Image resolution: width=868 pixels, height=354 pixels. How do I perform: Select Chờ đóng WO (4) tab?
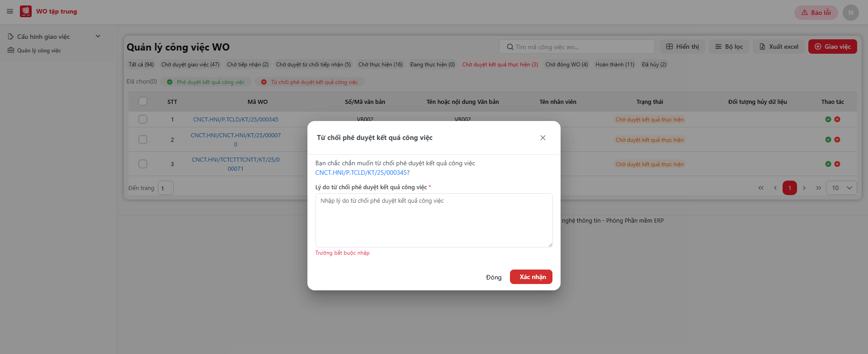566,65
